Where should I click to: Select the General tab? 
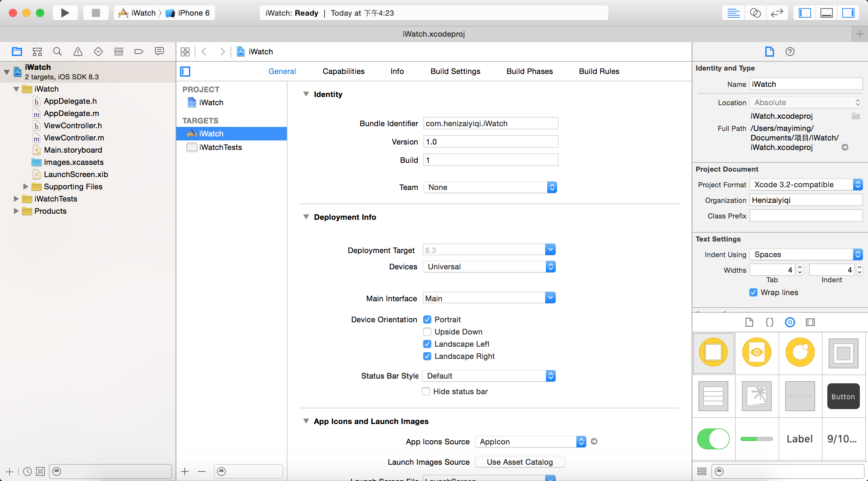click(282, 71)
